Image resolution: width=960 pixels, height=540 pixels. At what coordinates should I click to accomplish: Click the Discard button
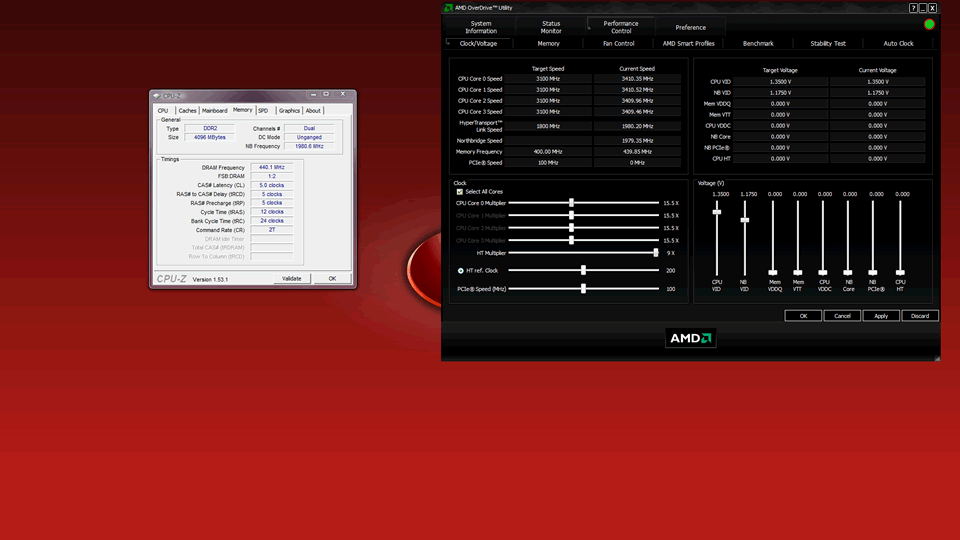coord(919,316)
